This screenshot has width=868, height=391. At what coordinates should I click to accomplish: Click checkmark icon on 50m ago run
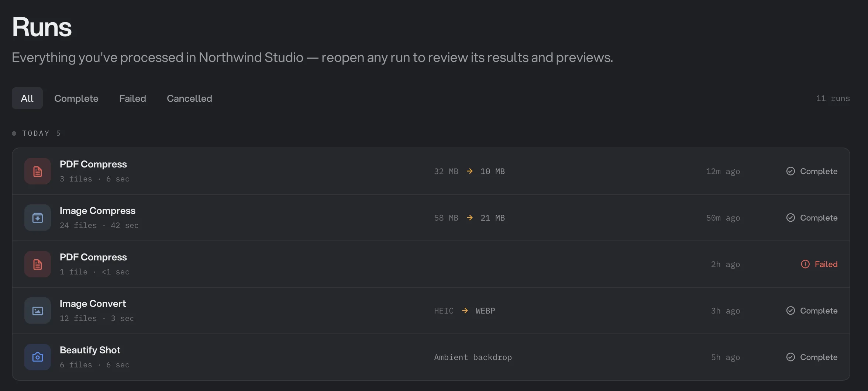[790, 218]
